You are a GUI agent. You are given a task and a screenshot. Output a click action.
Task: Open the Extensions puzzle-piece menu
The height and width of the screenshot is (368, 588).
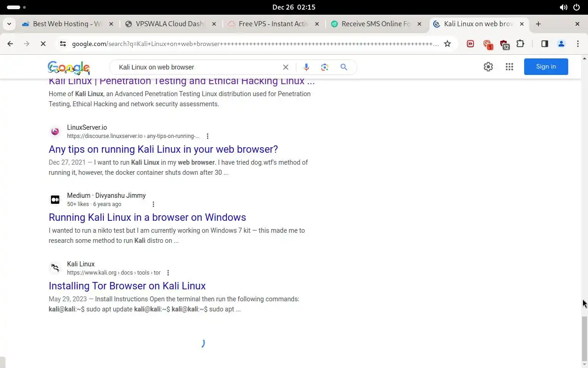520,44
